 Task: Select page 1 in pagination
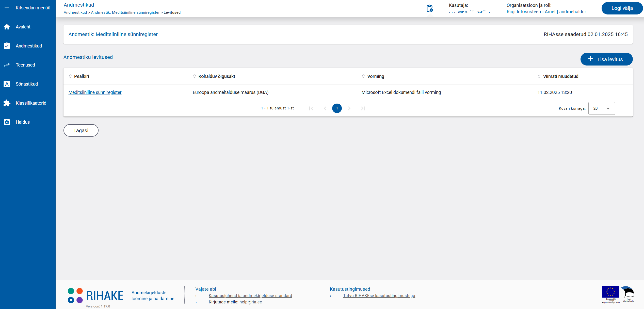[x=337, y=108]
